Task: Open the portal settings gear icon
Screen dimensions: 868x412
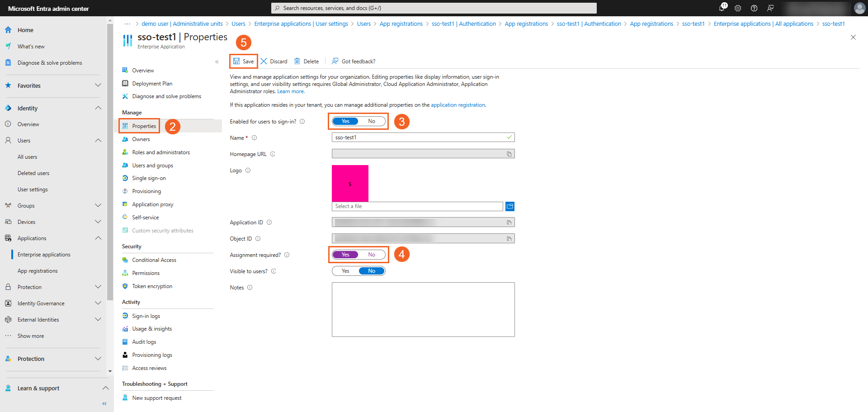Action: (x=738, y=8)
